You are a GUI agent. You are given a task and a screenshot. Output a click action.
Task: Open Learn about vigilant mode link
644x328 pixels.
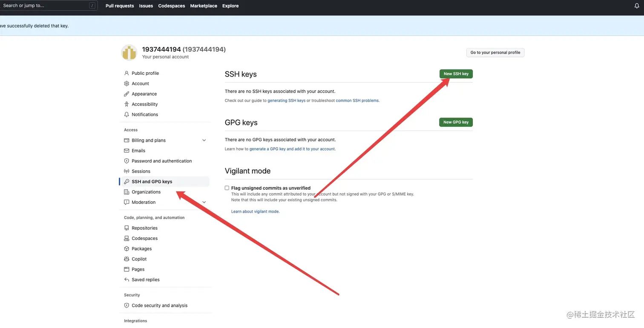[x=255, y=211]
